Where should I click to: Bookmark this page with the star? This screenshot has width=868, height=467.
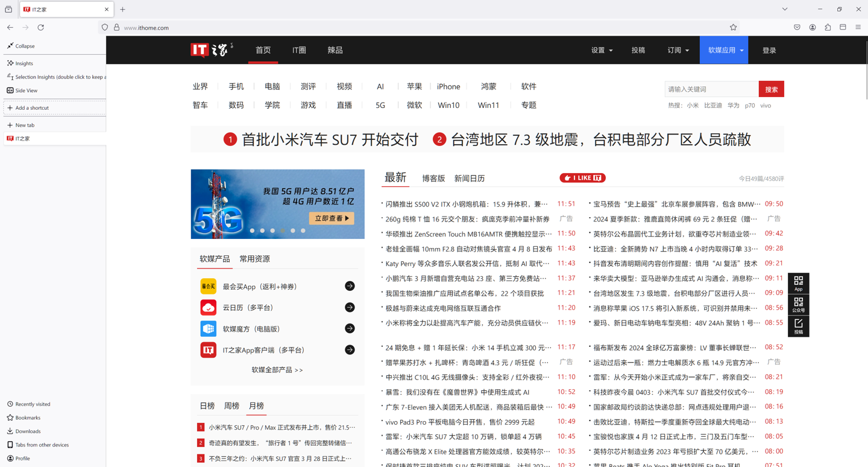733,27
